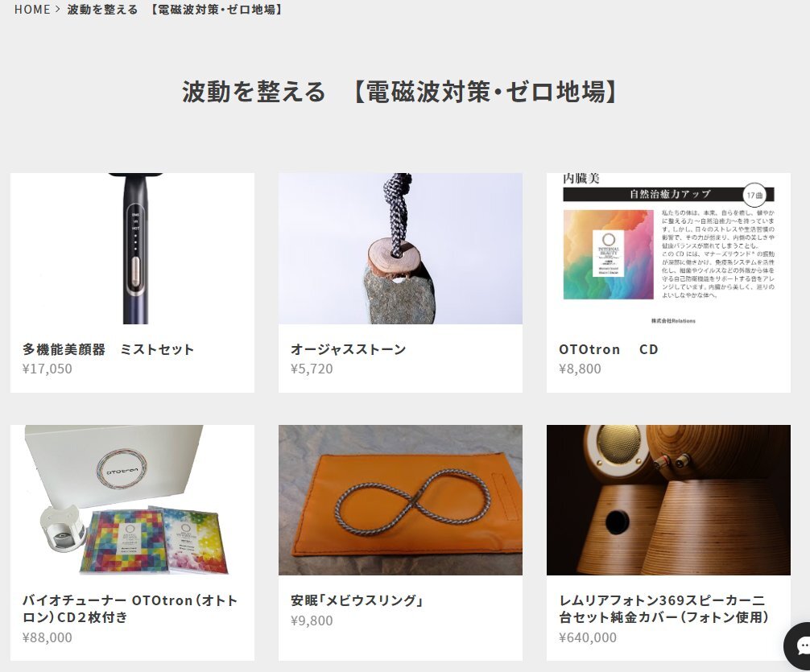Image resolution: width=810 pixels, height=672 pixels.
Task: Open 波動を整える breadcrumb link
Action: click(x=175, y=10)
